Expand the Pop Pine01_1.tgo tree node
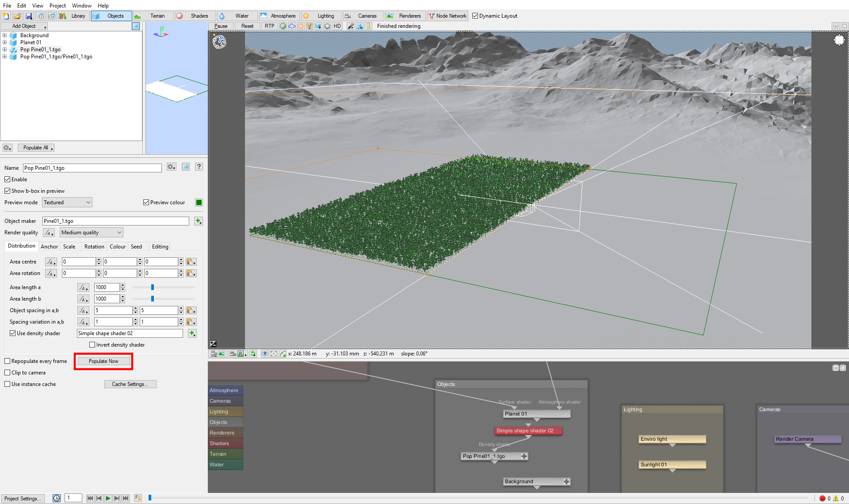Viewport: 849px width, 504px height. 4,50
